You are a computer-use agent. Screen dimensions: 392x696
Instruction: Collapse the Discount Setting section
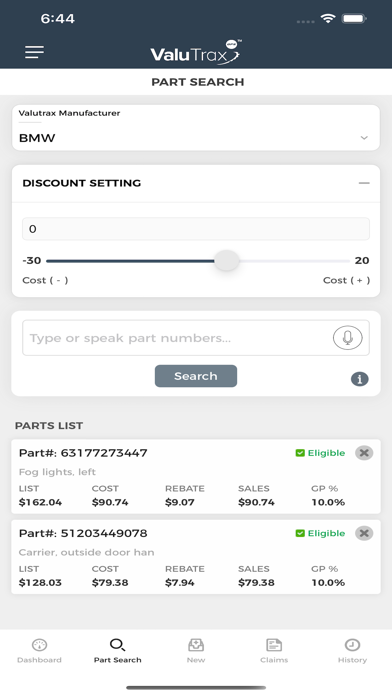click(364, 183)
